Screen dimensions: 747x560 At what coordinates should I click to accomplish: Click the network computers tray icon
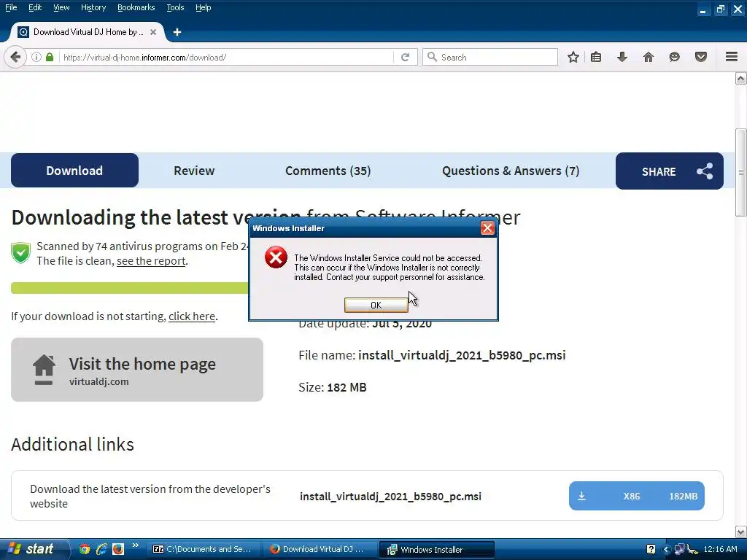tap(680, 549)
